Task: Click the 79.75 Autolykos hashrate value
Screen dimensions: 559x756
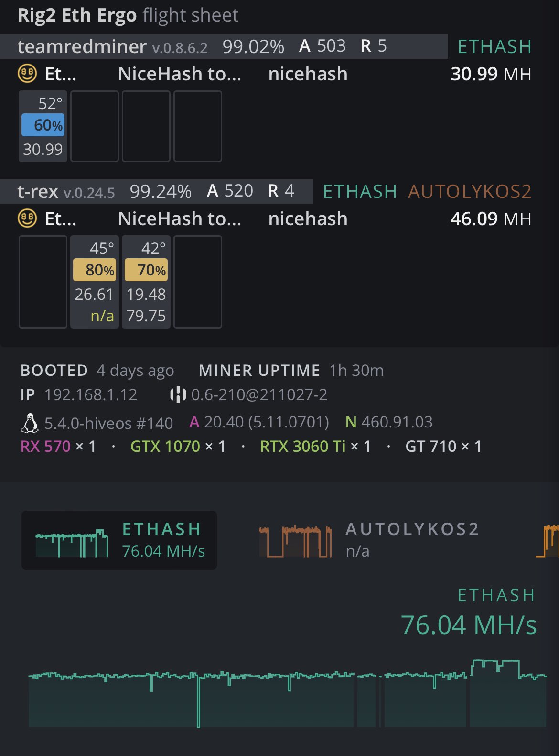Action: [x=146, y=316]
